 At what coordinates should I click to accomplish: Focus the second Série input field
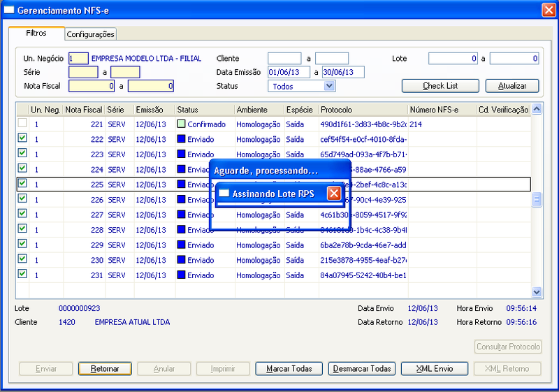point(125,72)
